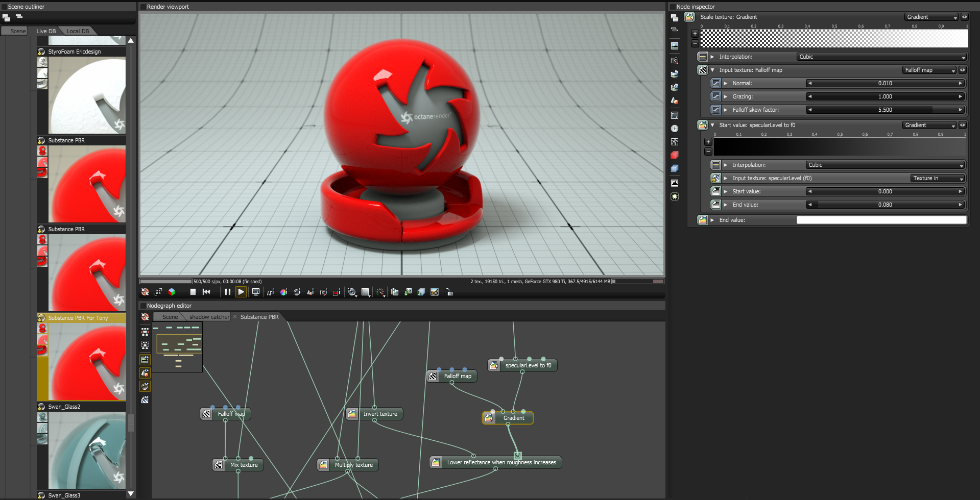Open the Start value Gradient type dropdown
980x500 pixels.
tap(929, 125)
